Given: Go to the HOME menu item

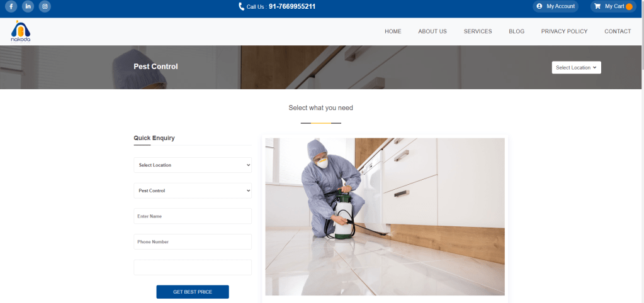Looking at the screenshot, I should pos(393,31).
